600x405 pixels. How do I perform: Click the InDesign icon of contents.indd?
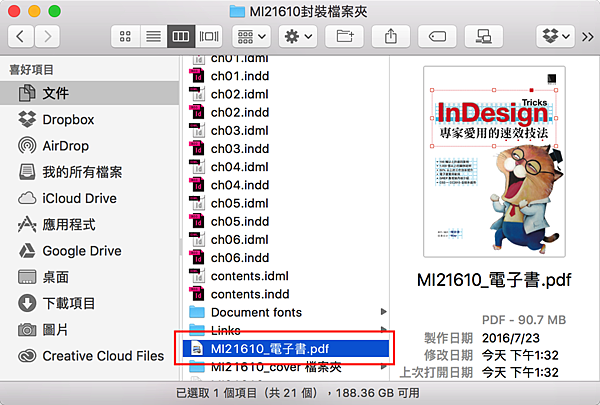(197, 294)
